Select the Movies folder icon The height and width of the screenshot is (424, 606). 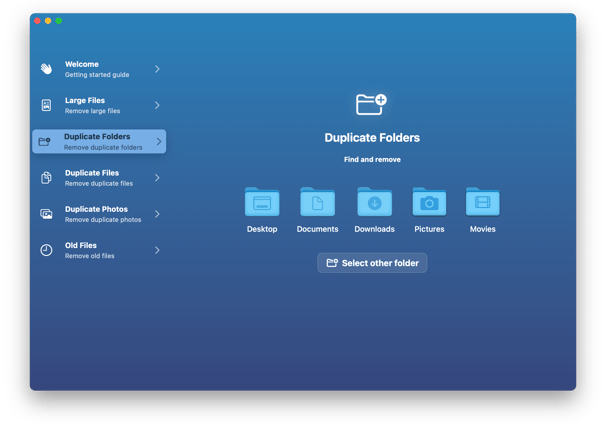pyautogui.click(x=483, y=202)
